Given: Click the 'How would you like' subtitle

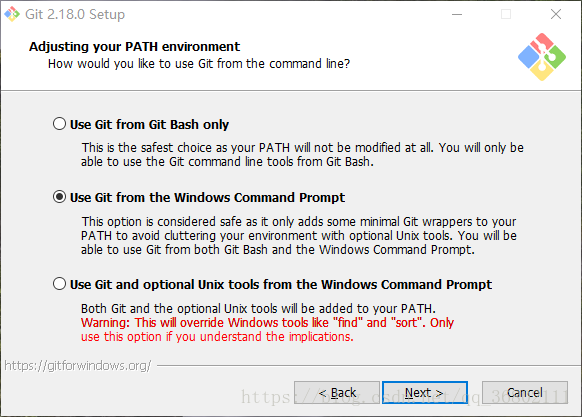Looking at the screenshot, I should (199, 64).
